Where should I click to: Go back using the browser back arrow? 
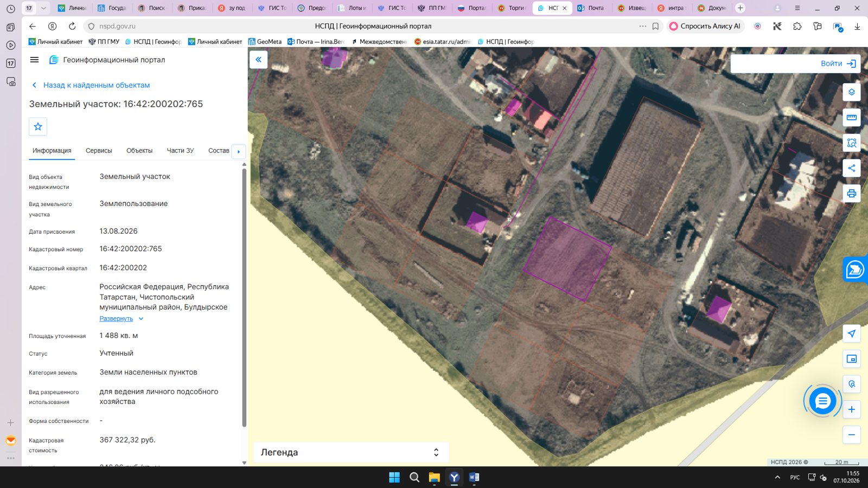pos(33,26)
